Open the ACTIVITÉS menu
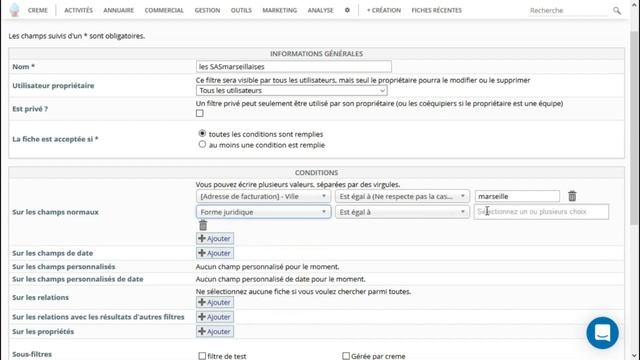This screenshot has height=360, width=640. 78,10
